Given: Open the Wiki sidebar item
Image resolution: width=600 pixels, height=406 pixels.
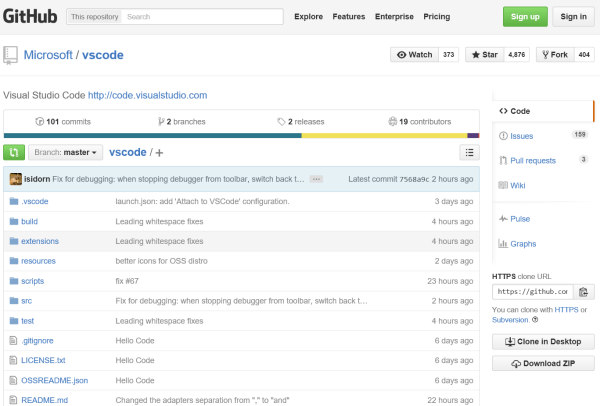Looking at the screenshot, I should coord(517,185).
